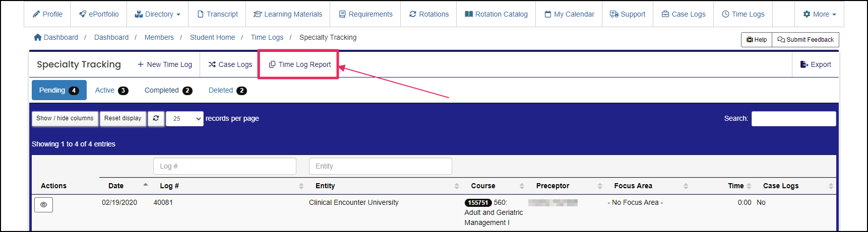Open Members breadcrumb link
The width and height of the screenshot is (868, 232).
tap(159, 37)
